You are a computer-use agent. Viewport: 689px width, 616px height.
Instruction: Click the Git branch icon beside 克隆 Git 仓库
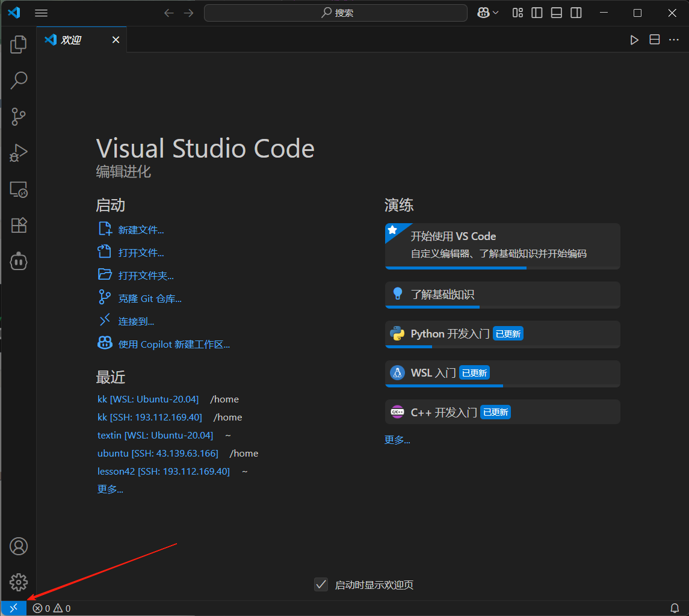point(105,297)
